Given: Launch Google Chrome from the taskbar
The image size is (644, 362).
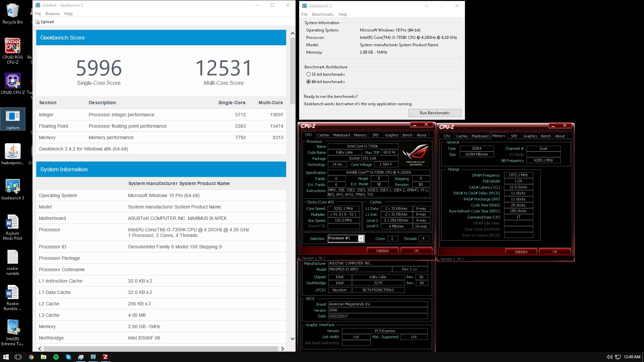Looking at the screenshot, I should point(31,357).
